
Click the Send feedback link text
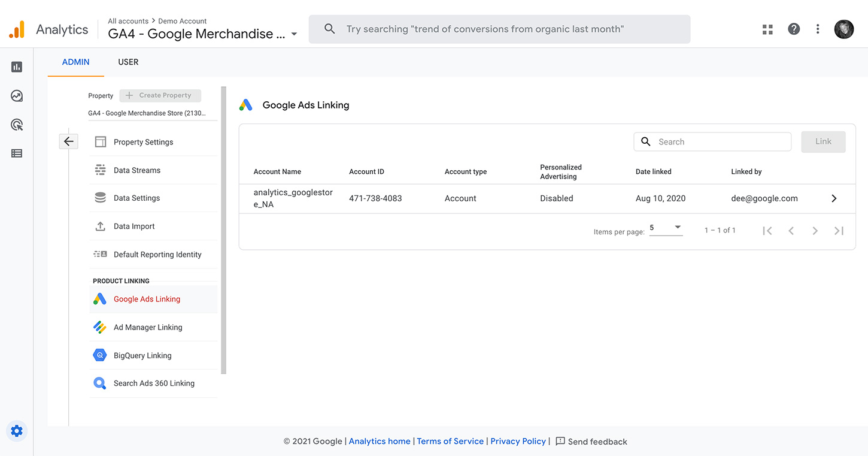point(597,442)
